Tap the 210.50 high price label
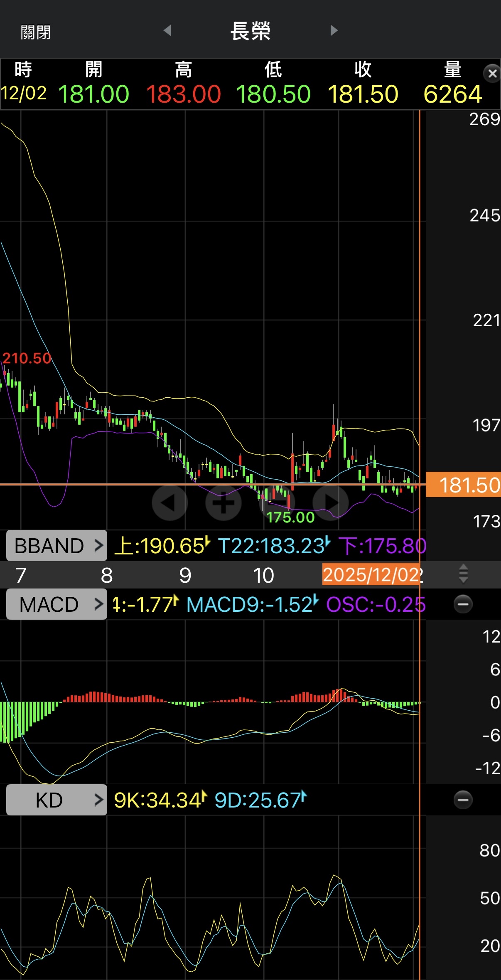501x980 pixels. coord(27,358)
